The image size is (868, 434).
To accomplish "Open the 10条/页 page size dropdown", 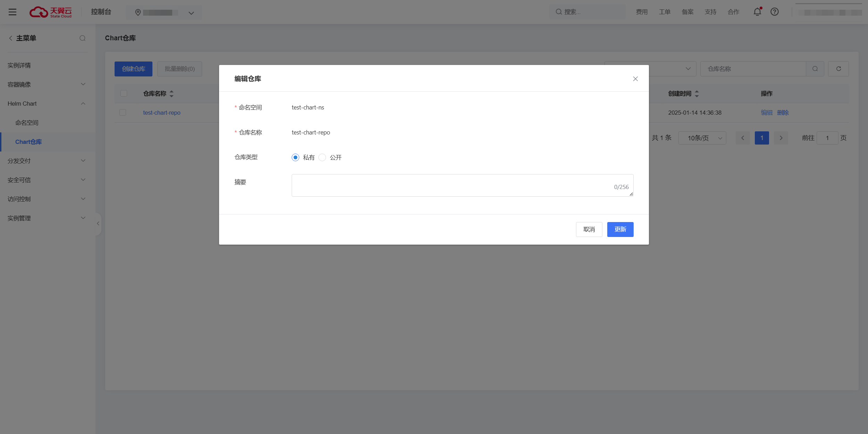I will pyautogui.click(x=702, y=138).
